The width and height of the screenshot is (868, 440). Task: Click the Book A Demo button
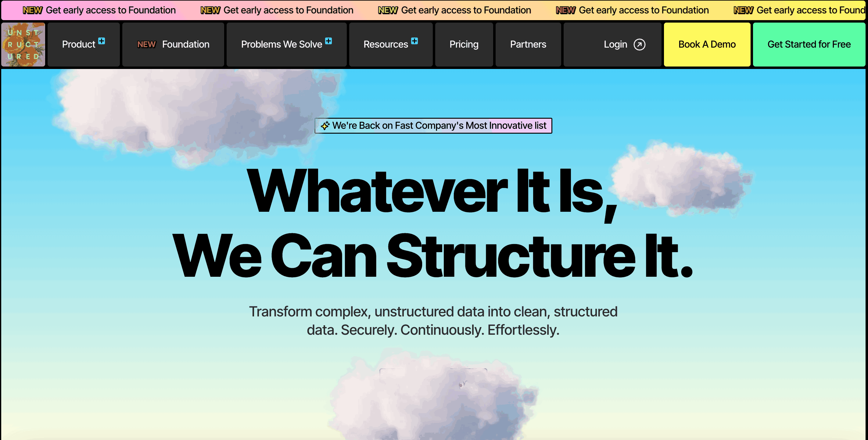pos(707,45)
